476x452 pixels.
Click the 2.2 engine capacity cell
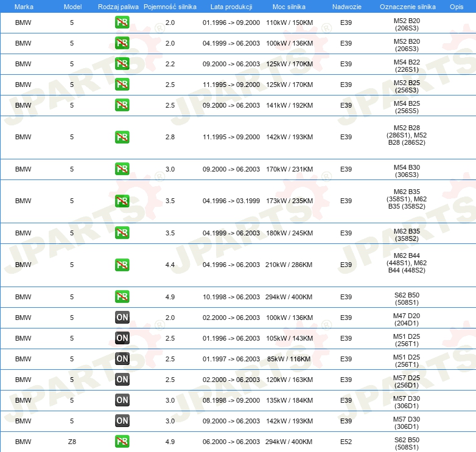[170, 64]
